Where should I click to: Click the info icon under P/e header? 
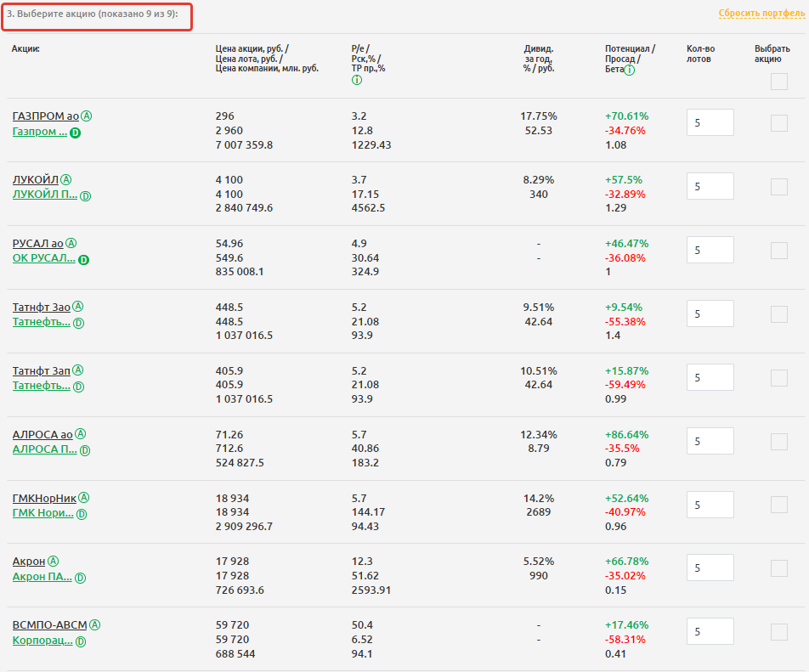pyautogui.click(x=357, y=80)
